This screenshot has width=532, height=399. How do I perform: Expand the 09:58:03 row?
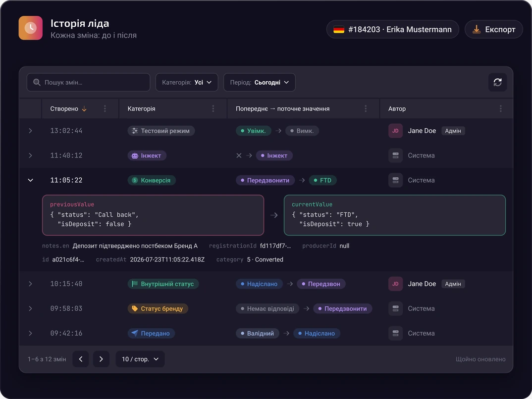30,308
